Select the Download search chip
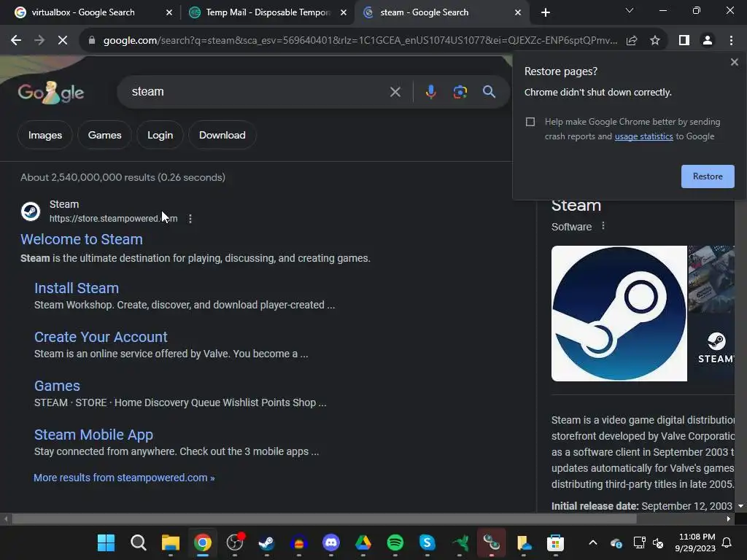The height and width of the screenshot is (560, 747). (x=222, y=135)
